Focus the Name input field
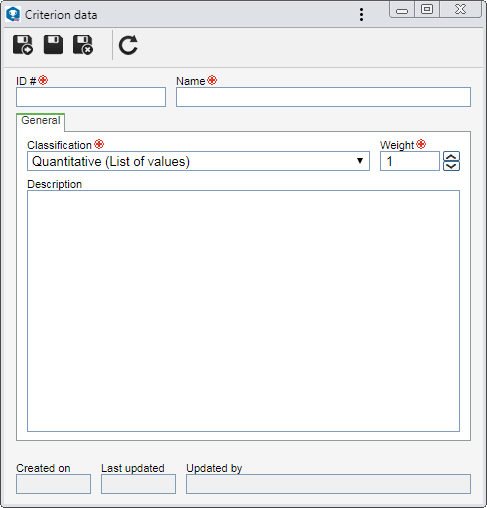This screenshot has width=487, height=508. coord(323,97)
